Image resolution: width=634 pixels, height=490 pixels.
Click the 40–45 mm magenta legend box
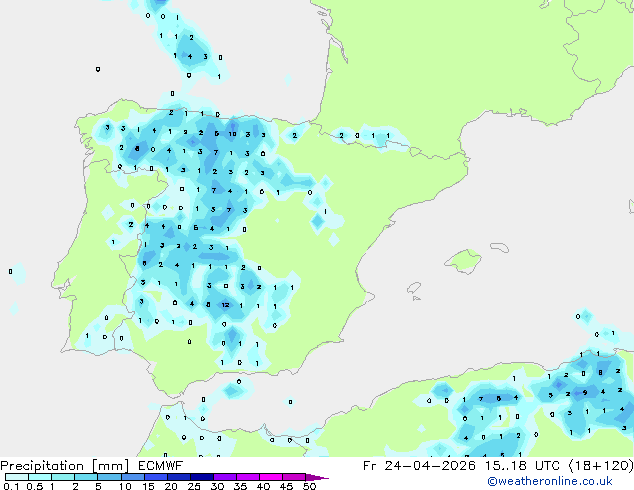pos(271,477)
